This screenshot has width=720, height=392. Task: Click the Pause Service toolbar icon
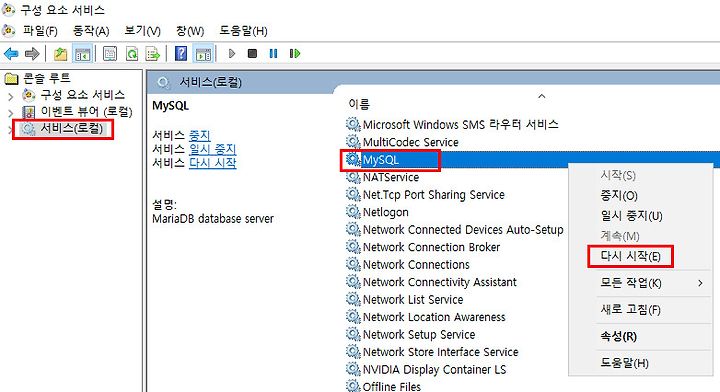tap(273, 54)
